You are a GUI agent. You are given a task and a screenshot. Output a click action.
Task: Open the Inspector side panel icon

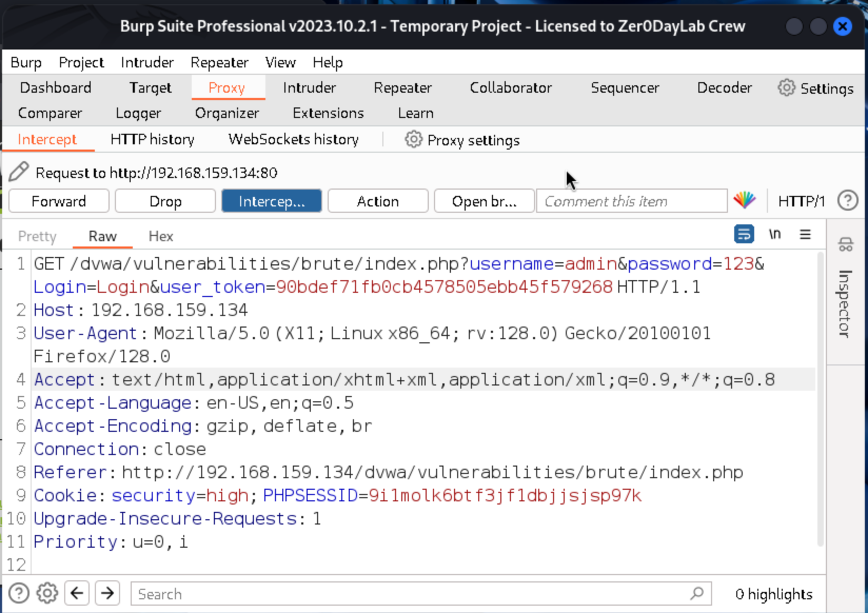845,244
